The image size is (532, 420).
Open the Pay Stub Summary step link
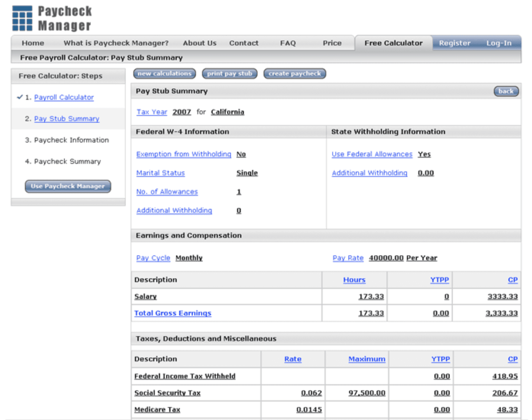pyautogui.click(x=66, y=119)
